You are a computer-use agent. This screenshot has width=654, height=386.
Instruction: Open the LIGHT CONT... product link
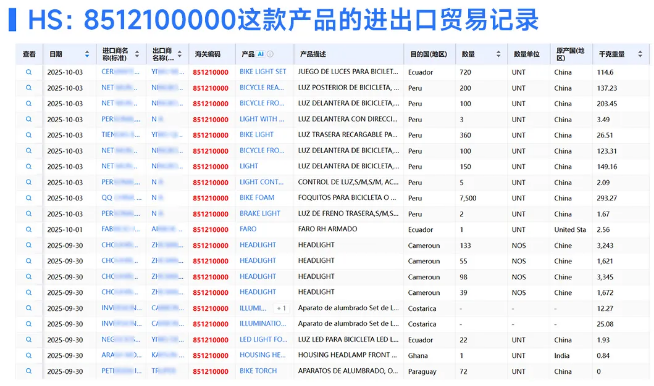coord(261,182)
